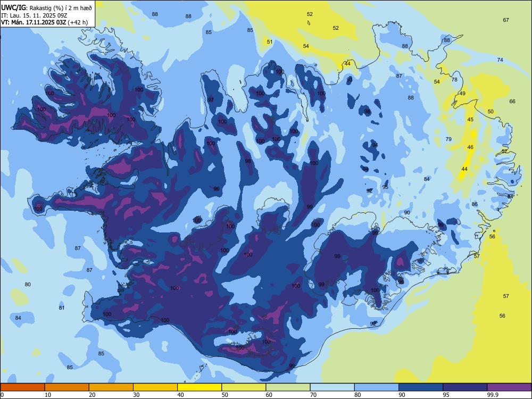Screen dimensions: 532x399
Task: Select the light green 60–70 legend segment
Action: click(x=288, y=387)
